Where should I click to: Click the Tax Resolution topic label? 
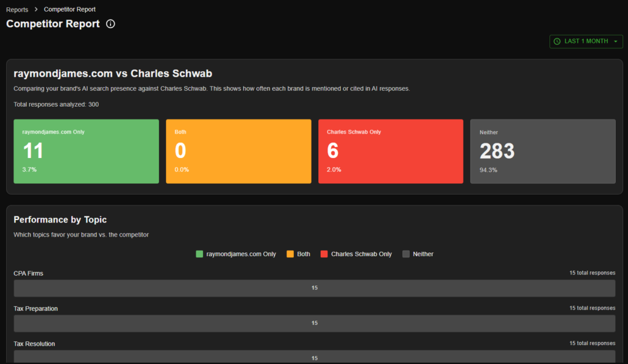click(34, 344)
